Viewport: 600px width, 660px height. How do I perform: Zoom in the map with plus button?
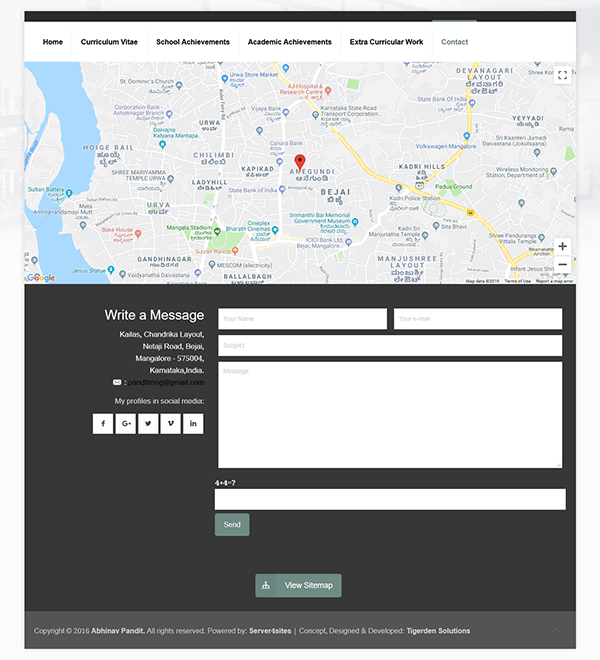tap(562, 246)
